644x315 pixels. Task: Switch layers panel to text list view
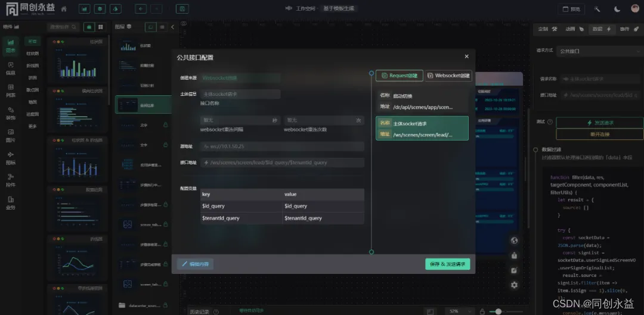(162, 27)
